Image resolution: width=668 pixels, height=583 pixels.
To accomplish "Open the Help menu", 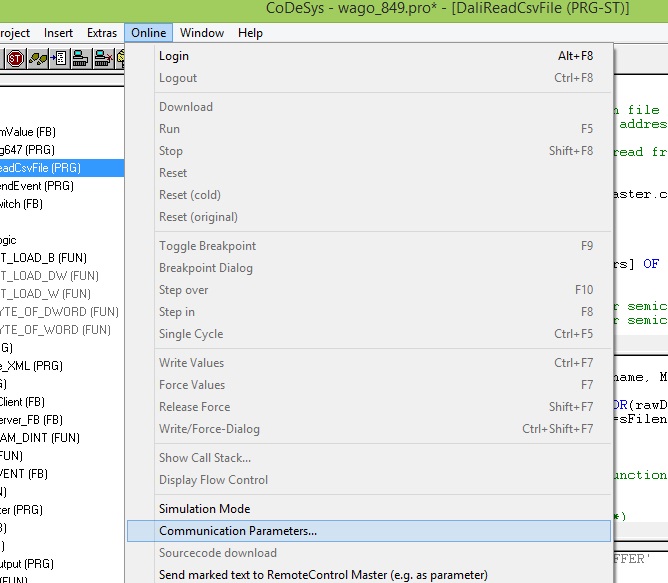I will tap(250, 33).
